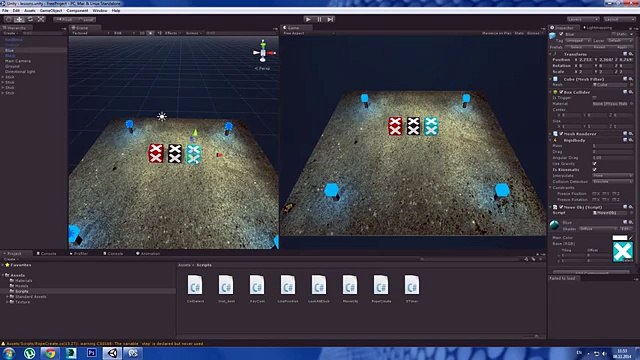Switch to the Animation tab

[149, 253]
